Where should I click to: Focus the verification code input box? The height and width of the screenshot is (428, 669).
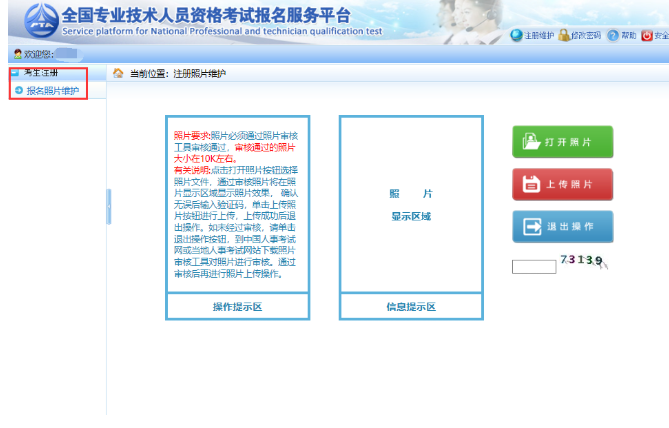(x=533, y=267)
